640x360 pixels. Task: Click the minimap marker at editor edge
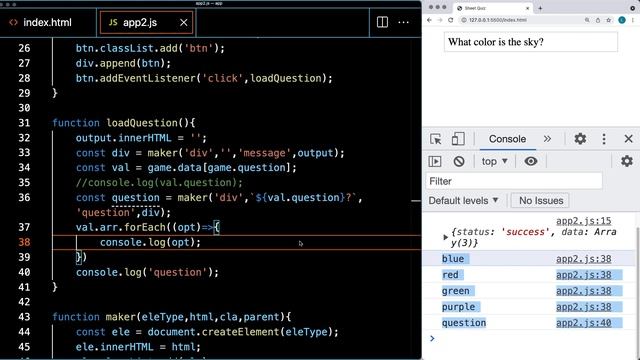[x=416, y=201]
